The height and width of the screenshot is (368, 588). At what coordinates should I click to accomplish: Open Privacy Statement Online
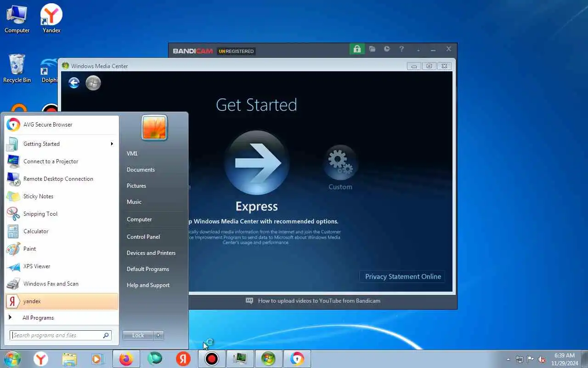(403, 276)
